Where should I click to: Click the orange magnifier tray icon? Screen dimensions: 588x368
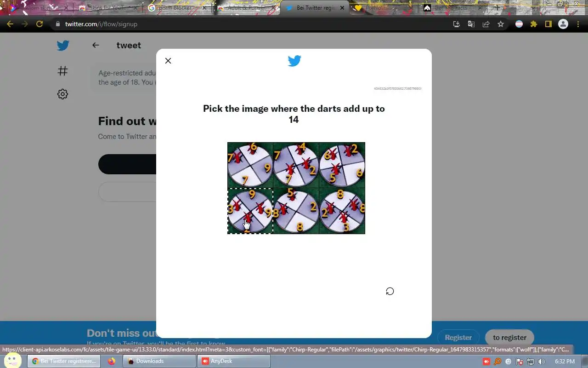click(498, 362)
